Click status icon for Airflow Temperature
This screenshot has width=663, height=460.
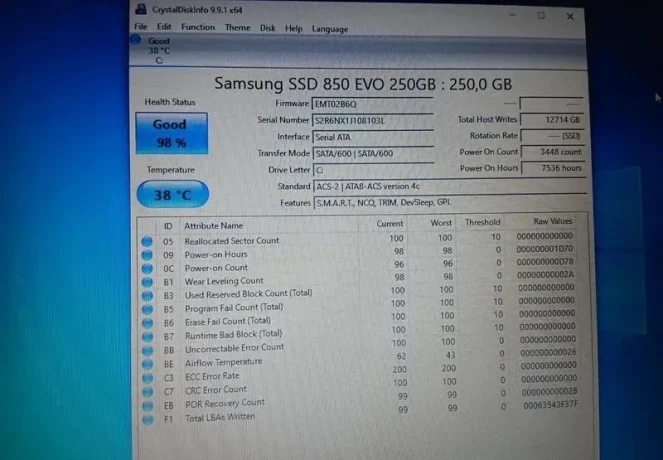pyautogui.click(x=148, y=364)
